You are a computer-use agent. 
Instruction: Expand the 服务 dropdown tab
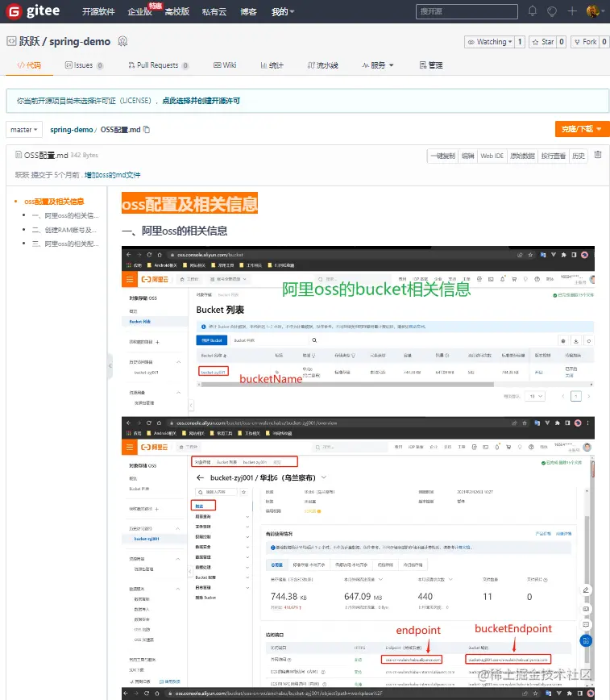click(x=378, y=65)
